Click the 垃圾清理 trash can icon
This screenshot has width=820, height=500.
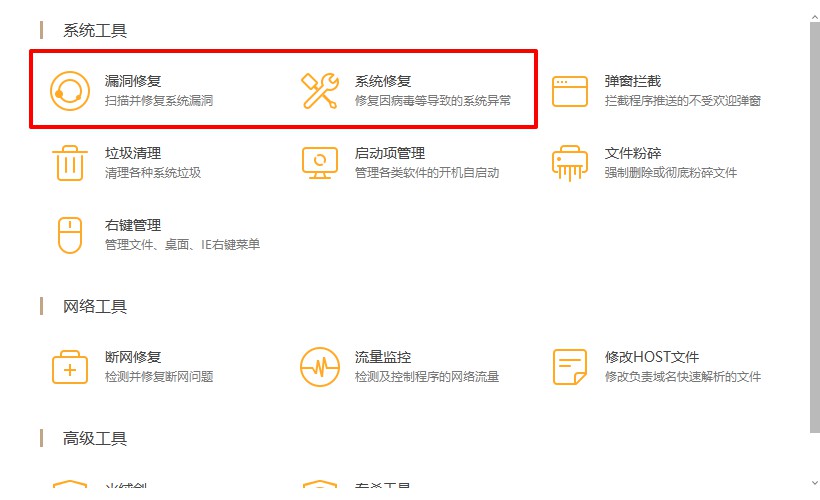coord(70,163)
